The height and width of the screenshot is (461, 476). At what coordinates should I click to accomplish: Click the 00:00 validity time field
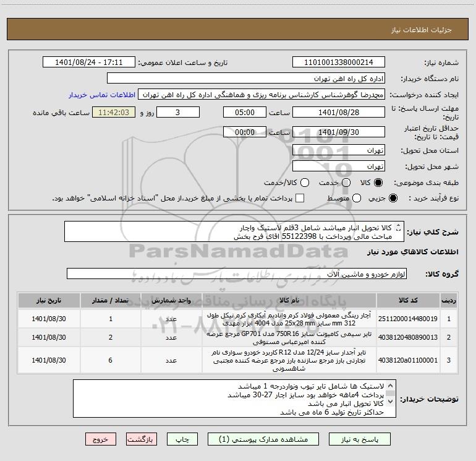click(x=245, y=132)
